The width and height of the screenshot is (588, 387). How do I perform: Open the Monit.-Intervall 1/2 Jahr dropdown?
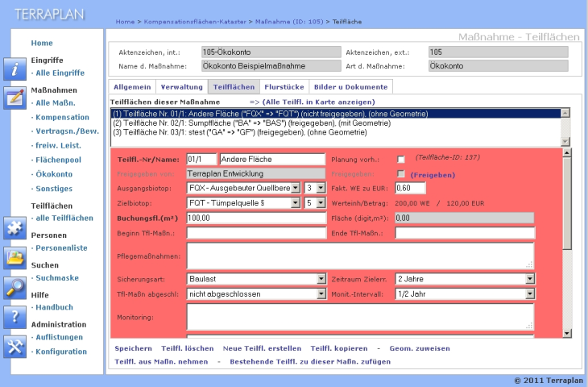pos(465,294)
